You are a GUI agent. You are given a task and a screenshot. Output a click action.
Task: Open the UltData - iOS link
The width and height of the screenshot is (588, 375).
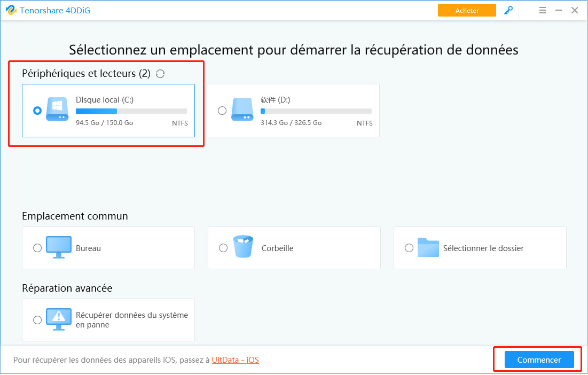click(x=235, y=360)
